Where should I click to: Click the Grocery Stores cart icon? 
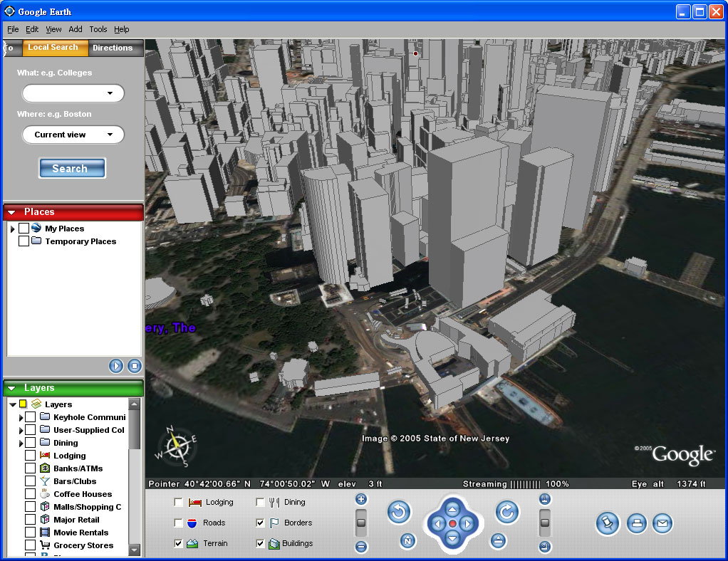(45, 545)
